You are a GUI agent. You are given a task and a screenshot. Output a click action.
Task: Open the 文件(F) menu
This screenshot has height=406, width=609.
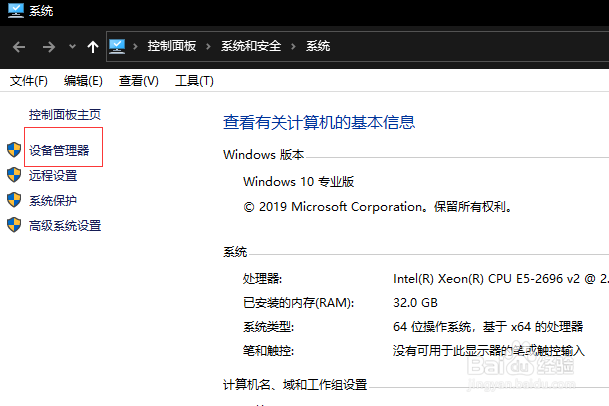(29, 81)
